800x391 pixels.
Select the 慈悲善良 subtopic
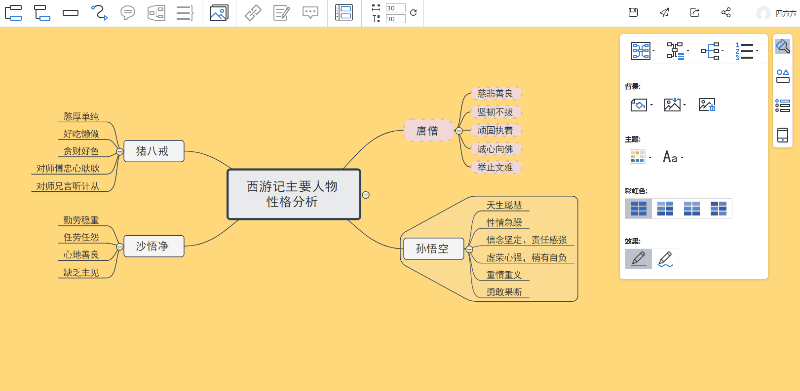[x=495, y=93]
